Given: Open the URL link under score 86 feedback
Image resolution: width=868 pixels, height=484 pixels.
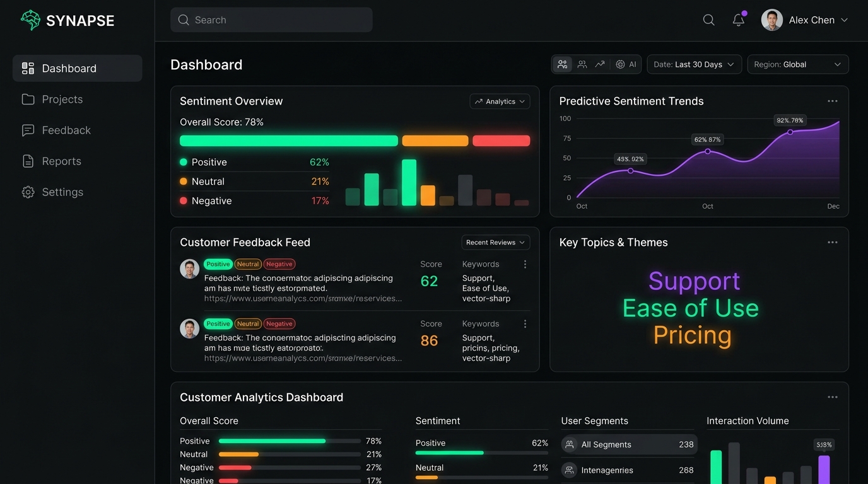Looking at the screenshot, I should click(x=303, y=358).
